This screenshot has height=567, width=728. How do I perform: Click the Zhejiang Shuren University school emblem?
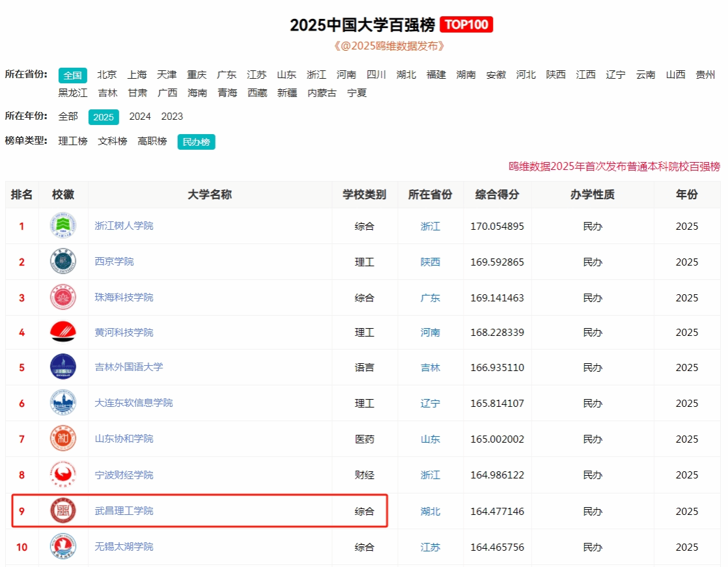click(x=63, y=226)
